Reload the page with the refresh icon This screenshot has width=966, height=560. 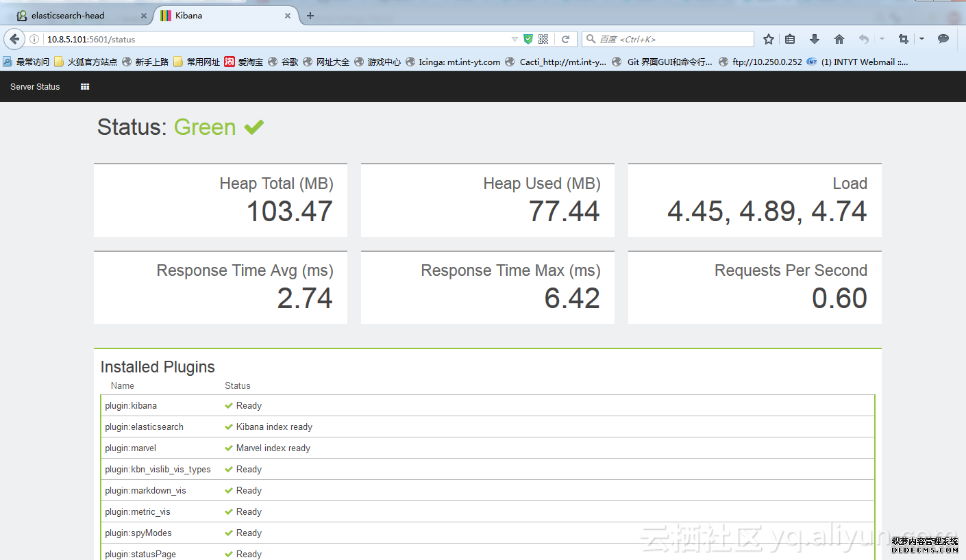pyautogui.click(x=565, y=39)
